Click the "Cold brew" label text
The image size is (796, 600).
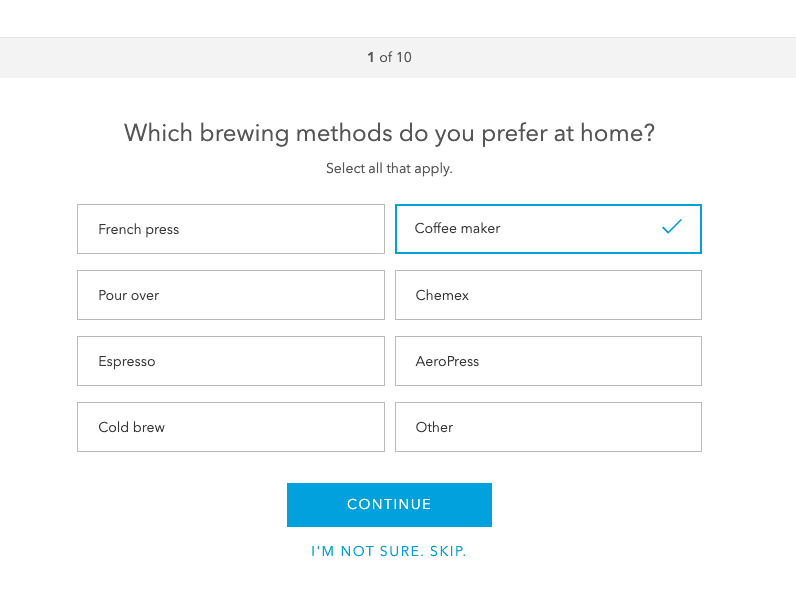(131, 427)
